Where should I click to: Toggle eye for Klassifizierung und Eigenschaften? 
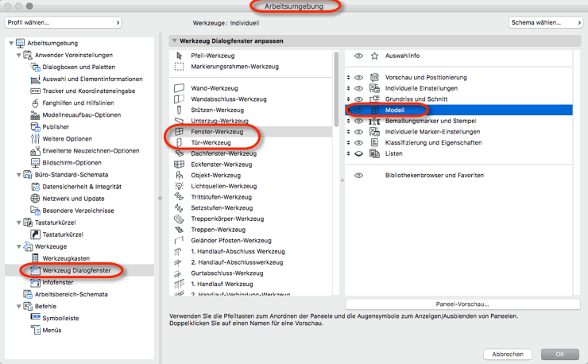click(x=359, y=142)
